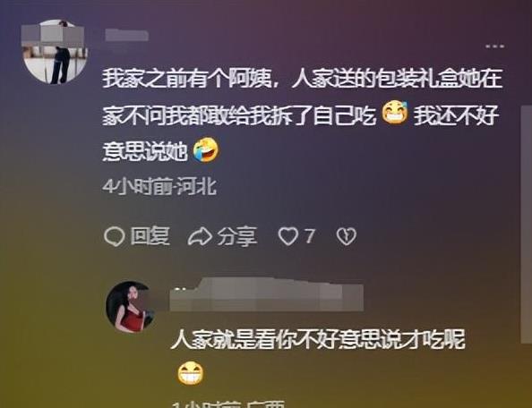
Task: Open the reply commenter's avatar in red dress
Action: coord(130,307)
